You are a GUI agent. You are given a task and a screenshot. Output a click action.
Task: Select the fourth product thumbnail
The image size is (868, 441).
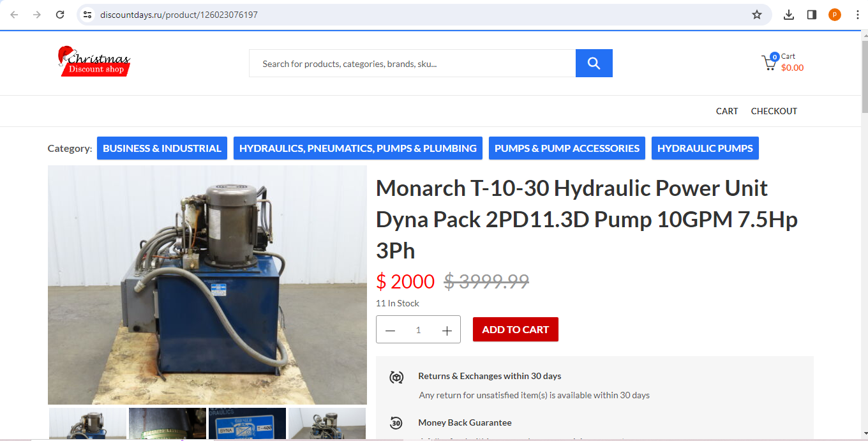pyautogui.click(x=327, y=424)
